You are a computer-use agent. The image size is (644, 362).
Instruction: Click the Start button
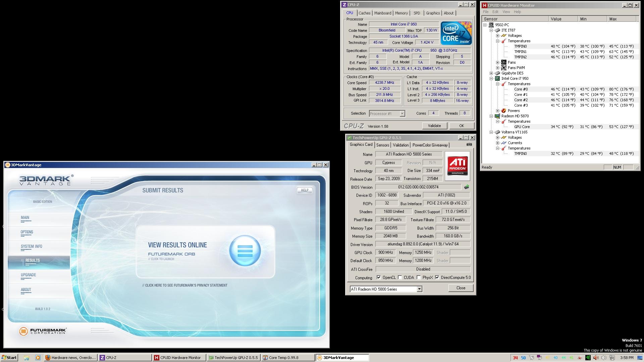[9, 358]
